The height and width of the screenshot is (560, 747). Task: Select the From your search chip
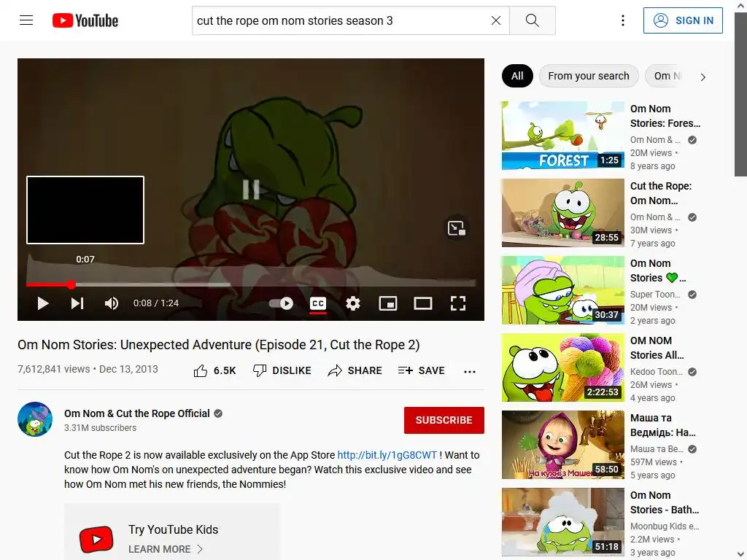pyautogui.click(x=589, y=76)
